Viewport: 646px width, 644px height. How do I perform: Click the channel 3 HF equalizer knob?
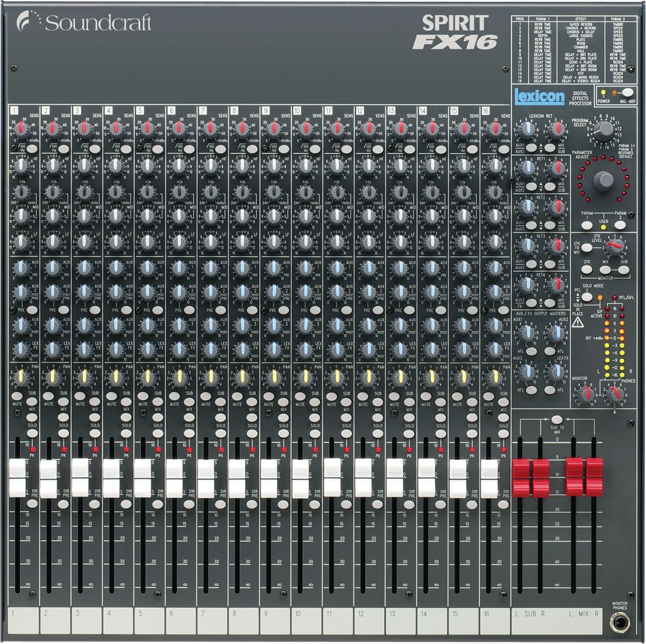84,165
